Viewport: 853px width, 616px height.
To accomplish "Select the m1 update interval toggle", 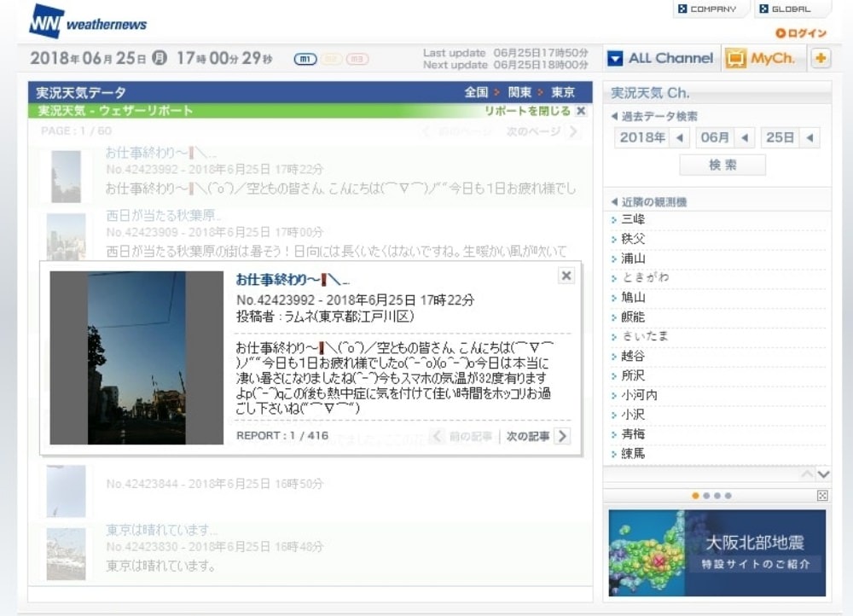I will [305, 59].
